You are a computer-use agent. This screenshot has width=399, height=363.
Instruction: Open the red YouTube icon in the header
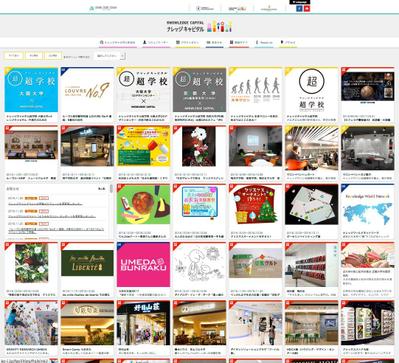pyautogui.click(x=307, y=9)
